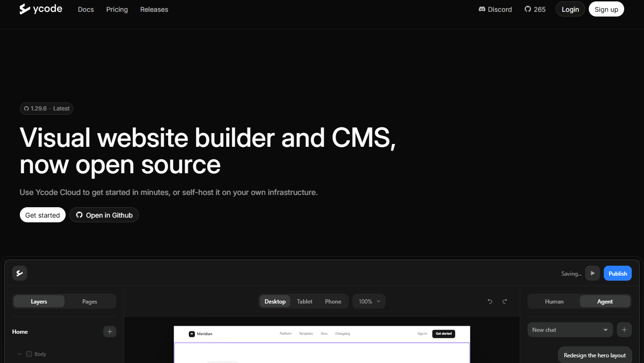644x363 pixels.
Task: Click Sign in within the canvas preview
Action: pyautogui.click(x=422, y=334)
